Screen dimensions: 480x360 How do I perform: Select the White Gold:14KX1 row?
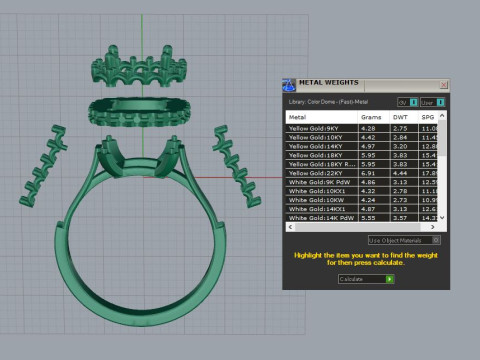(x=362, y=209)
